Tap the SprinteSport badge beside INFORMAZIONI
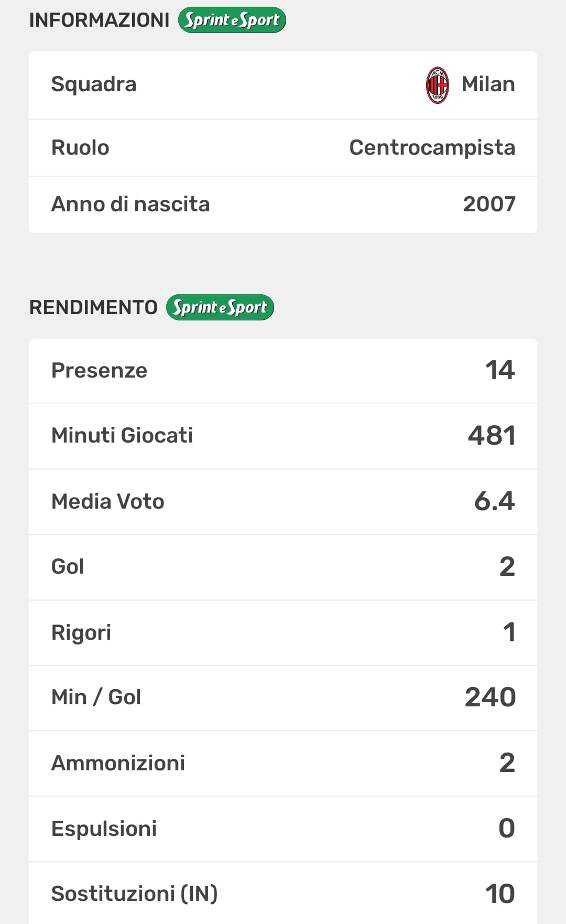This screenshot has height=924, width=566. 232,20
